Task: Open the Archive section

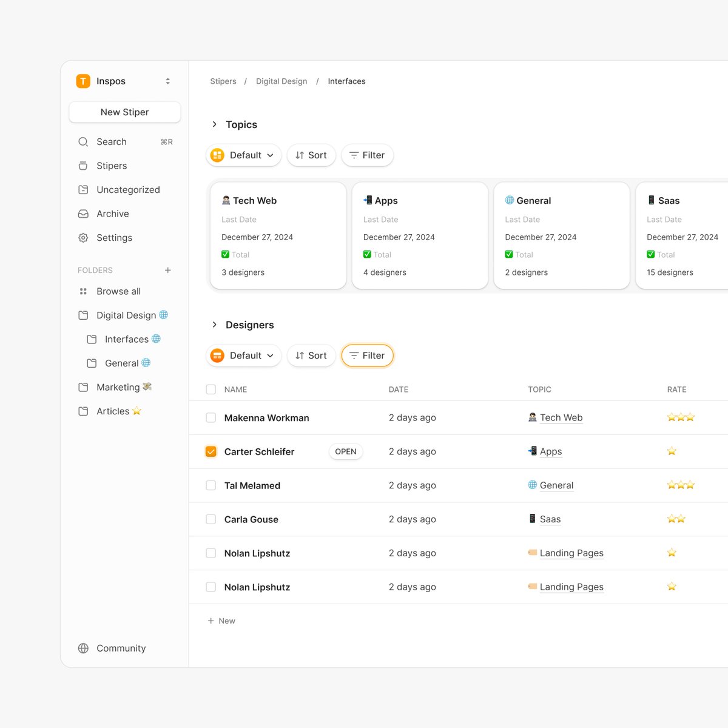Action: (113, 214)
